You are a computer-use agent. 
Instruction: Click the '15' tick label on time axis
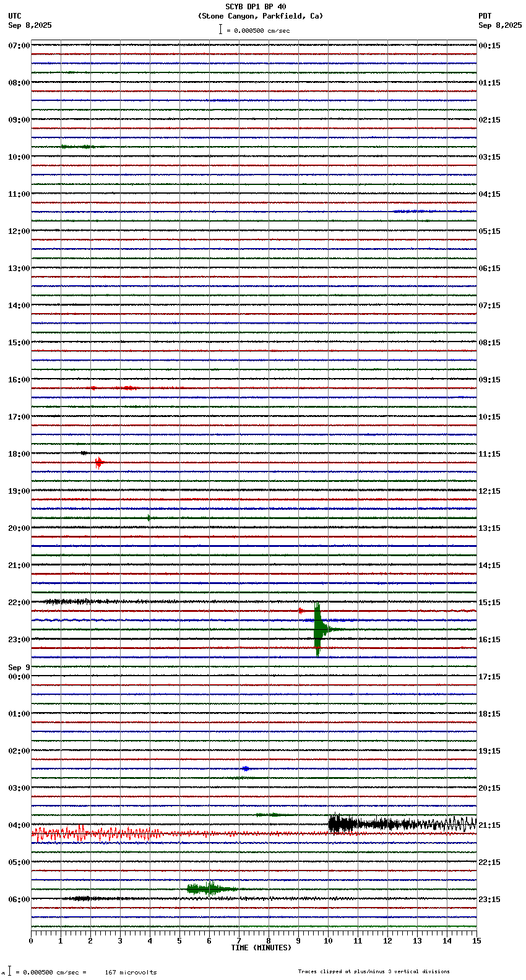pos(476,941)
